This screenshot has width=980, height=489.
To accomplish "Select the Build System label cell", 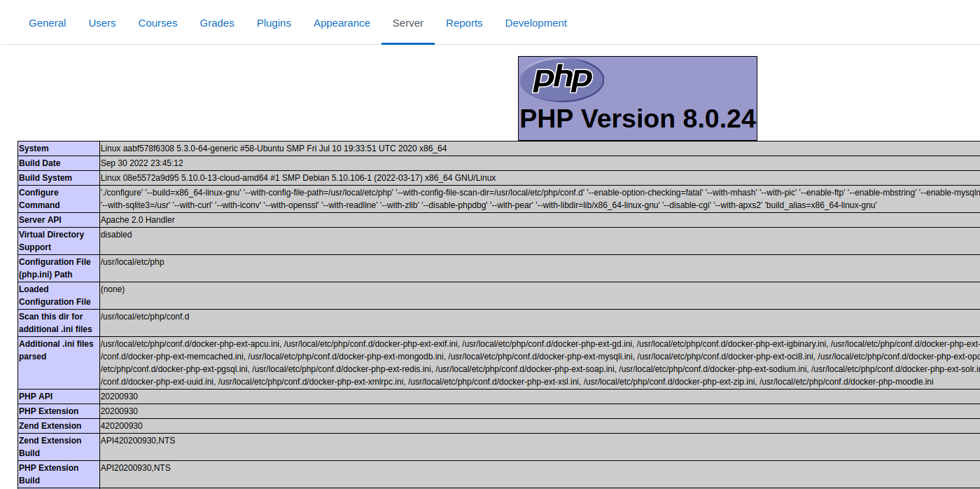I will click(x=59, y=178).
